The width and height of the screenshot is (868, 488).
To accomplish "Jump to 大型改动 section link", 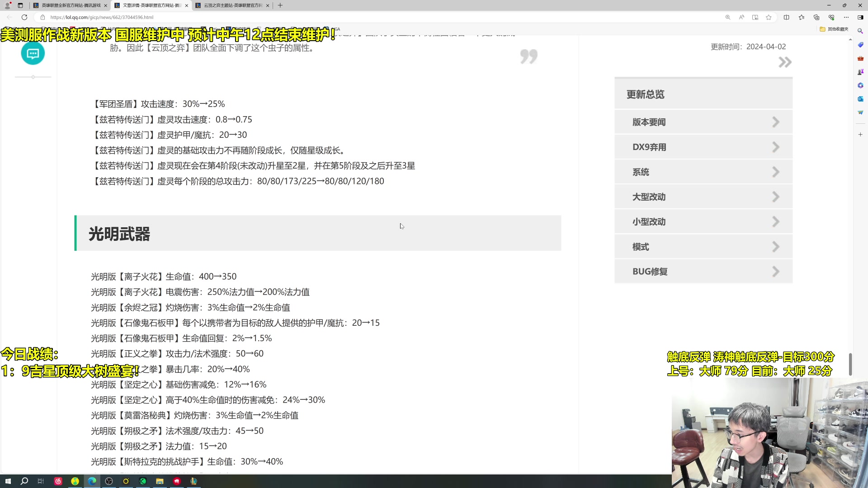I will 703,197.
